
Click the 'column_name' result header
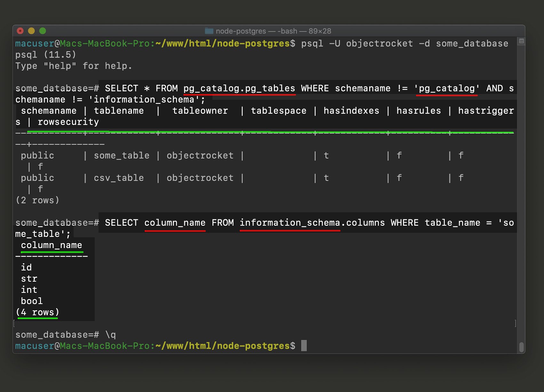point(52,245)
